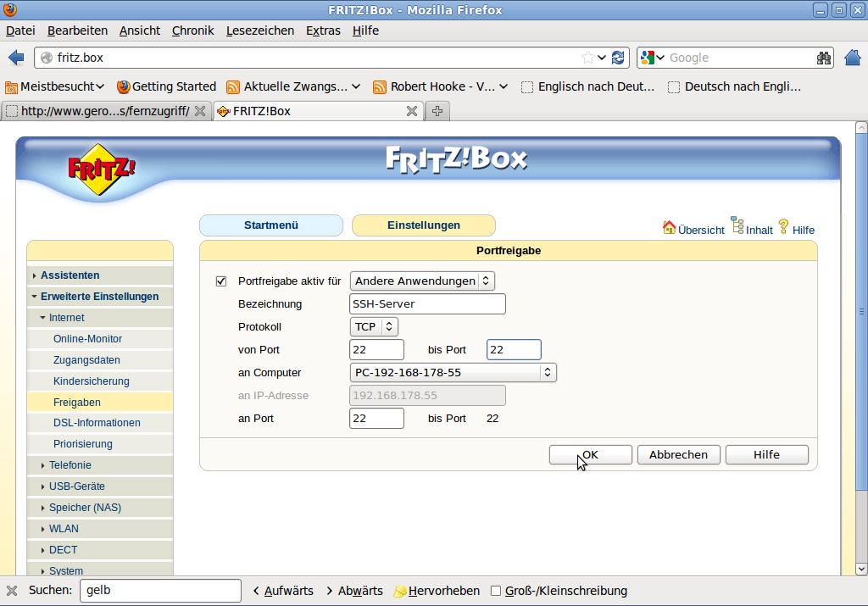Click the Bezeichnung SSH-Server text field
Image resolution: width=868 pixels, height=606 pixels.
click(427, 303)
